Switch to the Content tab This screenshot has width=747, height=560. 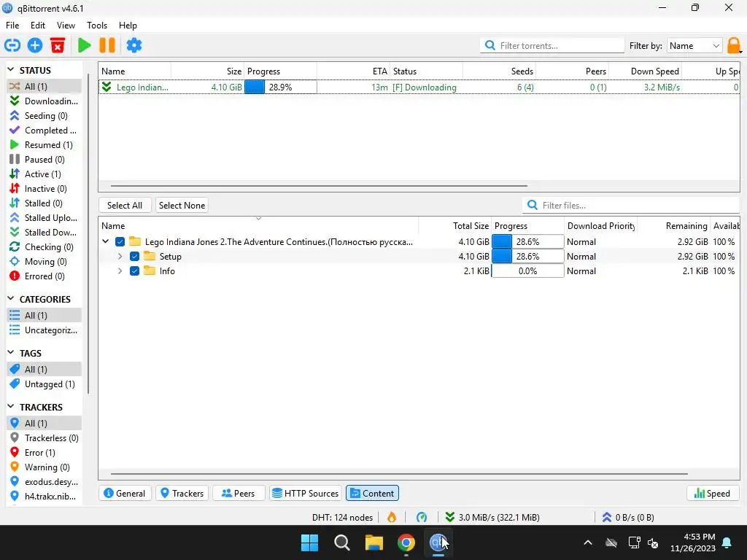[373, 494]
